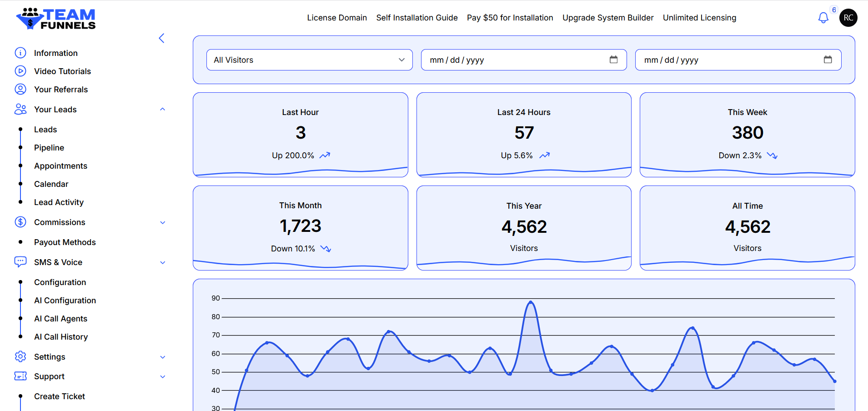The width and height of the screenshot is (868, 411).
Task: Click the This Month downward trend icon
Action: (326, 249)
